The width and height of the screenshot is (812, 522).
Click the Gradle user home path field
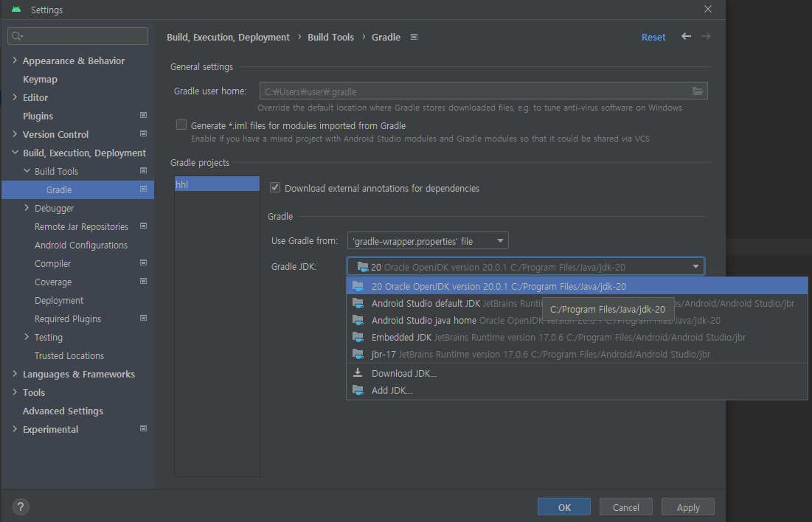tap(483, 91)
